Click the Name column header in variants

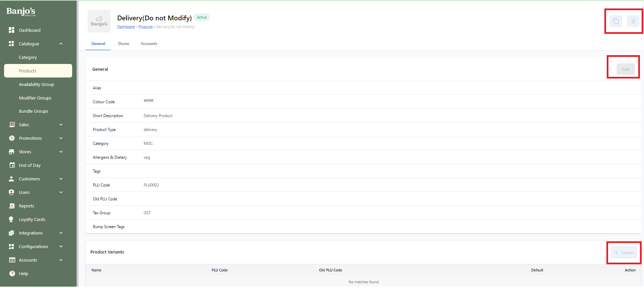pyautogui.click(x=97, y=270)
